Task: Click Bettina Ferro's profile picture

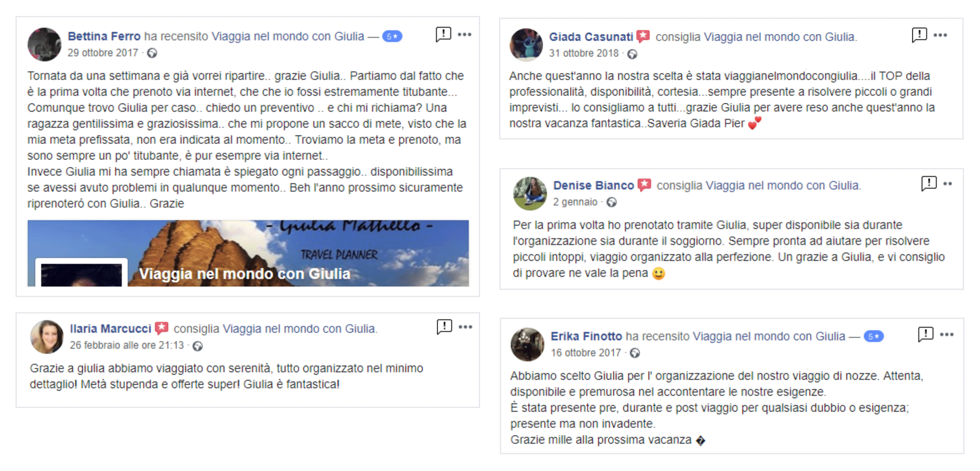Action: pos(45,45)
